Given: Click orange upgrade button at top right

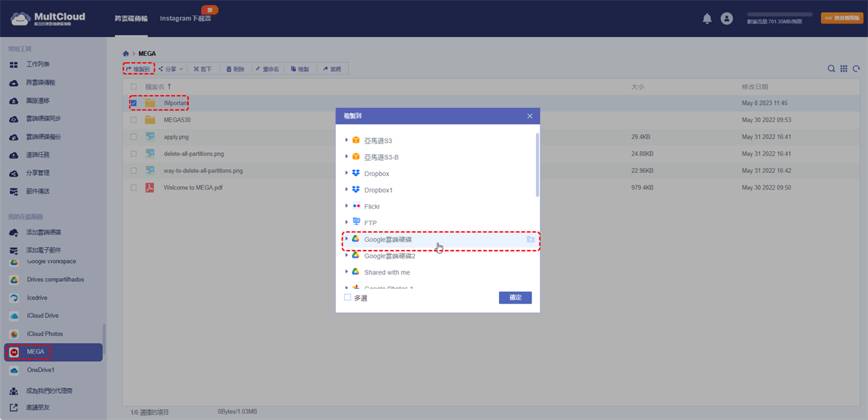Looking at the screenshot, I should 841,18.
